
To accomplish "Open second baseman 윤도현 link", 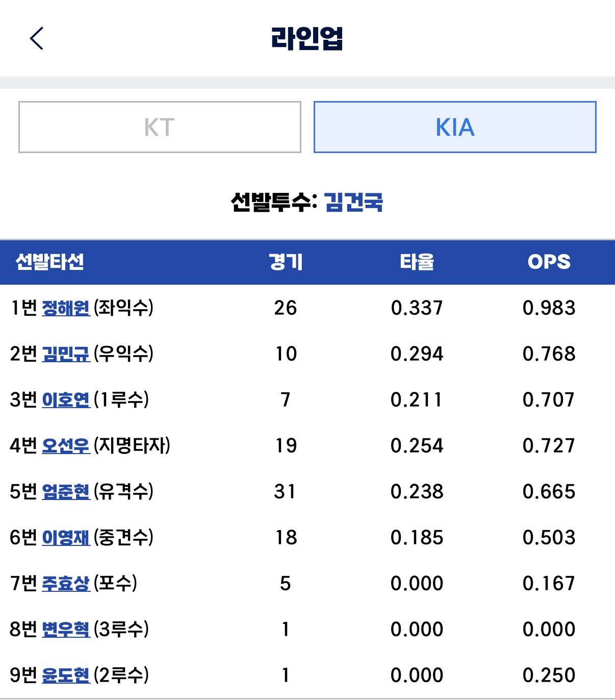I will (x=66, y=676).
